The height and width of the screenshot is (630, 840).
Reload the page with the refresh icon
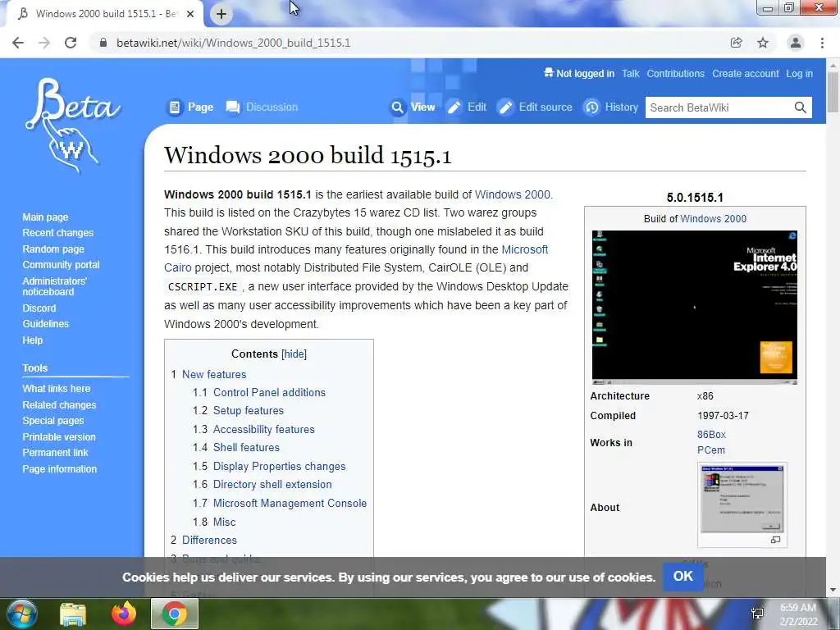pos(71,43)
